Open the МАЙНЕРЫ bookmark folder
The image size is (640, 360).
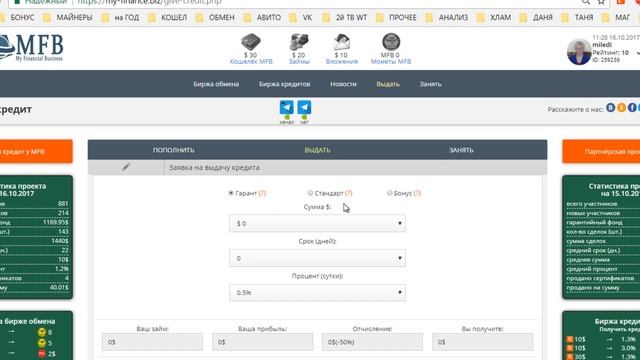click(69, 18)
